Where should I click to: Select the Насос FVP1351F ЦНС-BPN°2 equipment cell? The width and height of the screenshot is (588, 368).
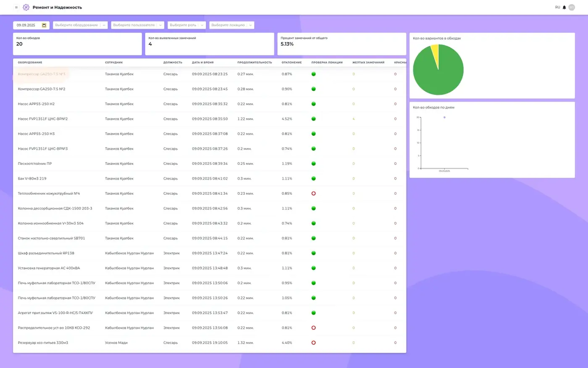click(x=43, y=119)
